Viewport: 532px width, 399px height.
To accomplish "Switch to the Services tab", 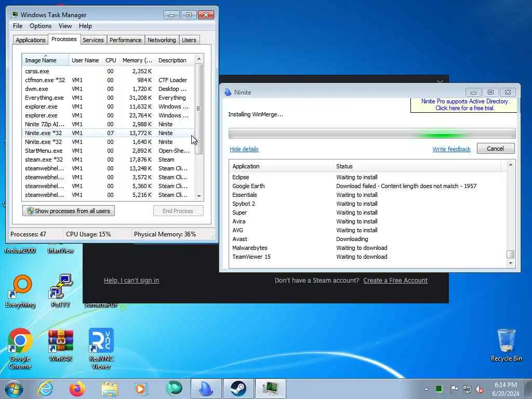I will point(93,40).
